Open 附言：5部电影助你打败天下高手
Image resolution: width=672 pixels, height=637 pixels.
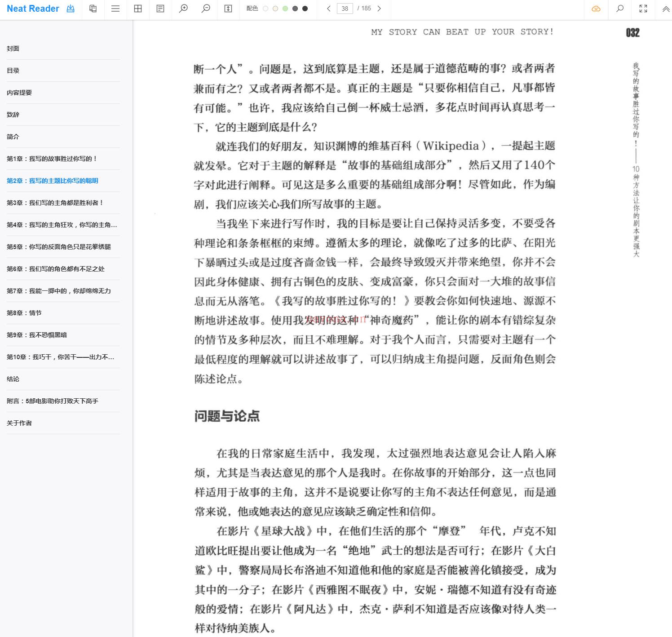click(x=63, y=401)
